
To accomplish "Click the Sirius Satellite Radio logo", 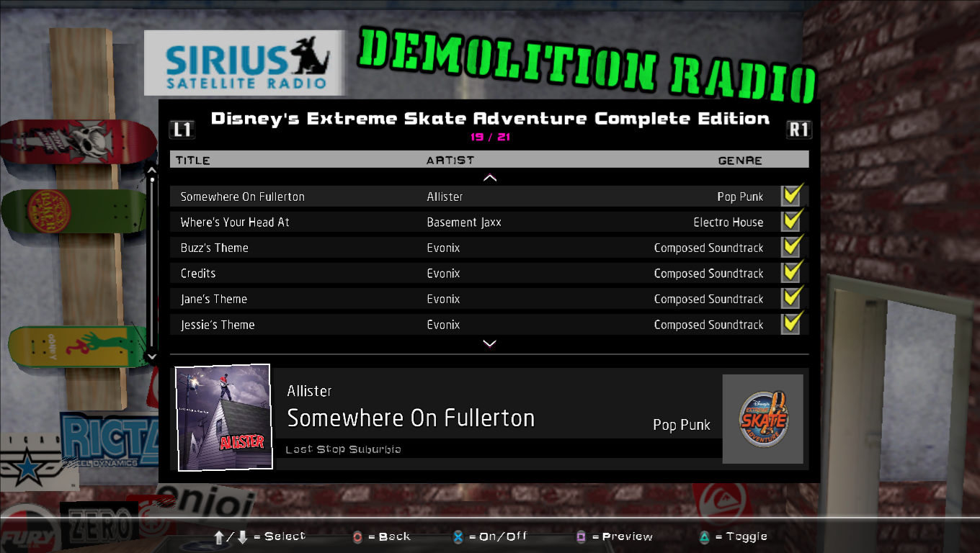I will tap(244, 63).
